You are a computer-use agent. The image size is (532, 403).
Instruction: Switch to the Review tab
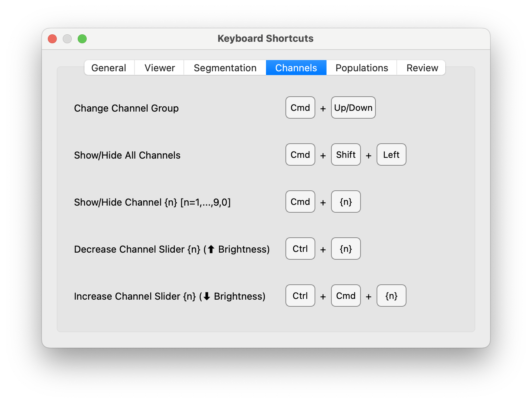[x=422, y=68]
